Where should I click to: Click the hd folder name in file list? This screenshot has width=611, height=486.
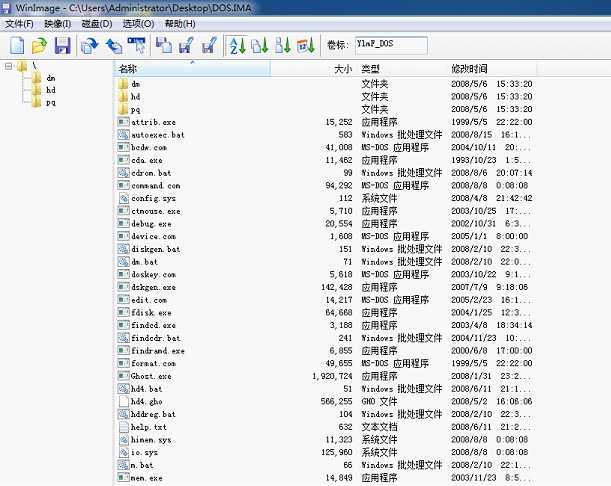135,97
